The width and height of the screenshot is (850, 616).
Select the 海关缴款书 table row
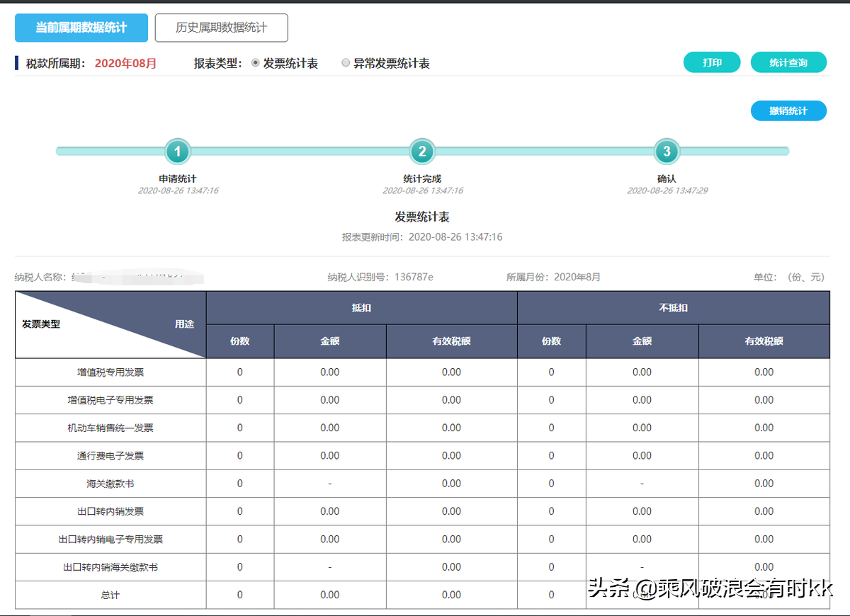[x=110, y=484]
